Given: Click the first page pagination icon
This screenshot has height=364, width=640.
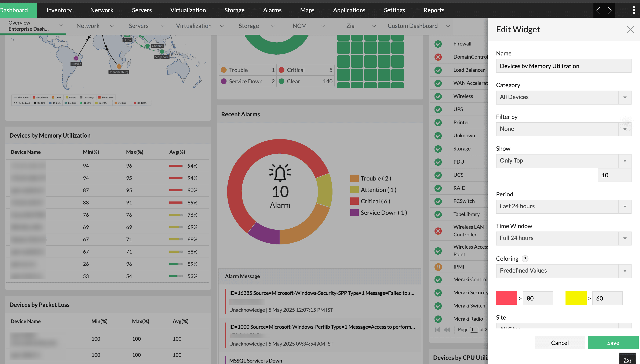Looking at the screenshot, I should [x=437, y=330].
